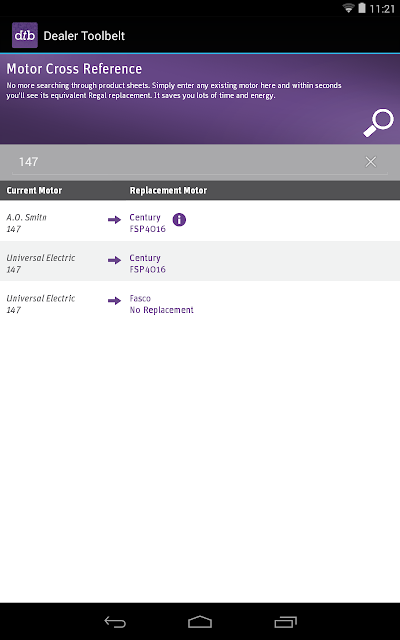This screenshot has height=640, width=400.
Task: Tap the Android home navigation button
Action: tap(200, 622)
